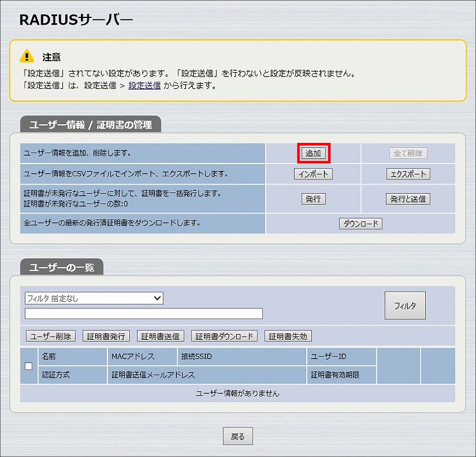Image resolution: width=476 pixels, height=457 pixels.
Task: Click the MACアドレス column header
Action: [x=142, y=357]
